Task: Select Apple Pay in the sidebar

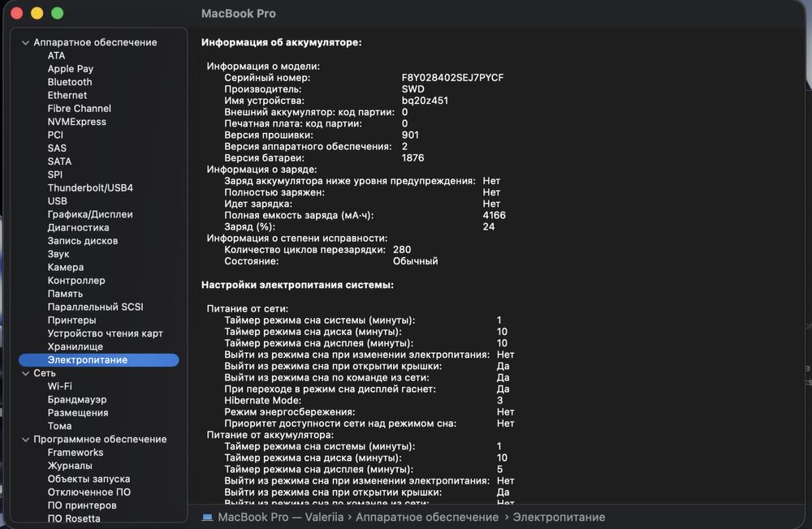Action: (71, 69)
